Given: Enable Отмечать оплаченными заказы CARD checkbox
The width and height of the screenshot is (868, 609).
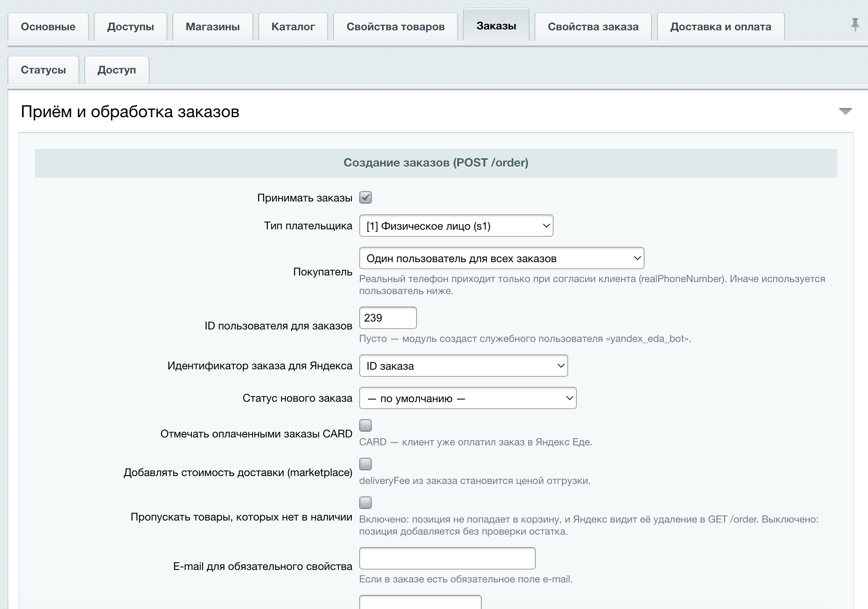Looking at the screenshot, I should coord(365,425).
